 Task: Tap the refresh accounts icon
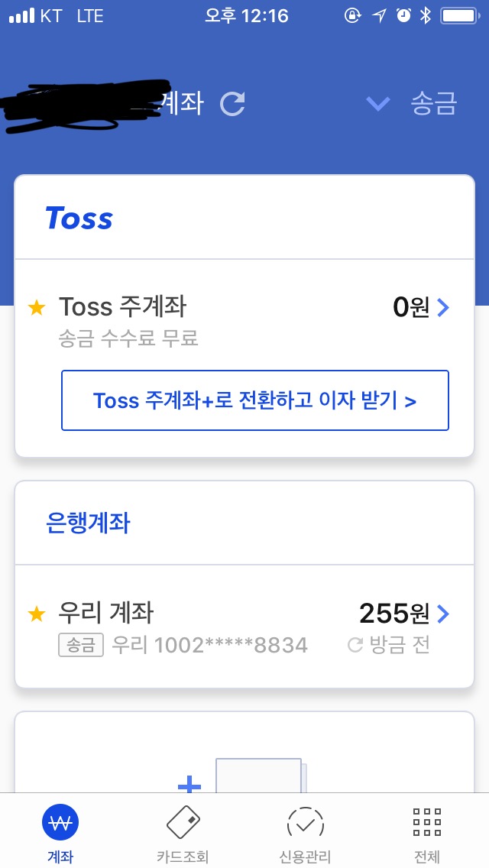pyautogui.click(x=232, y=104)
